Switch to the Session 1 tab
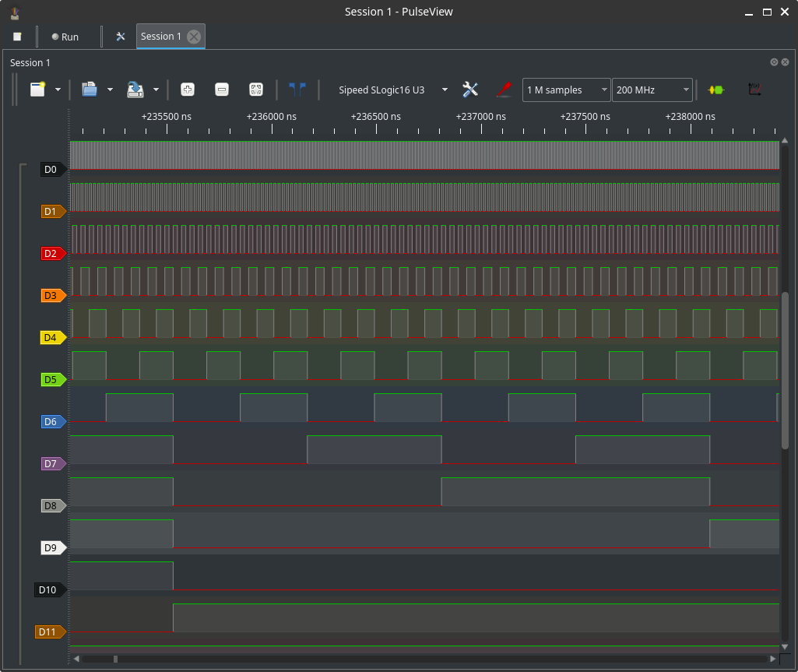Image resolution: width=798 pixels, height=672 pixels. pyautogui.click(x=161, y=37)
